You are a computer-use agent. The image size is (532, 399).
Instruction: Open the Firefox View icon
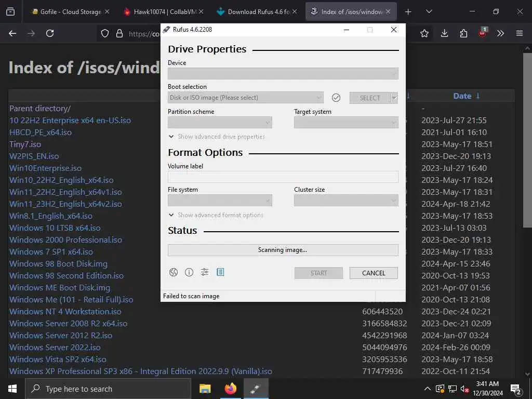coord(10,11)
